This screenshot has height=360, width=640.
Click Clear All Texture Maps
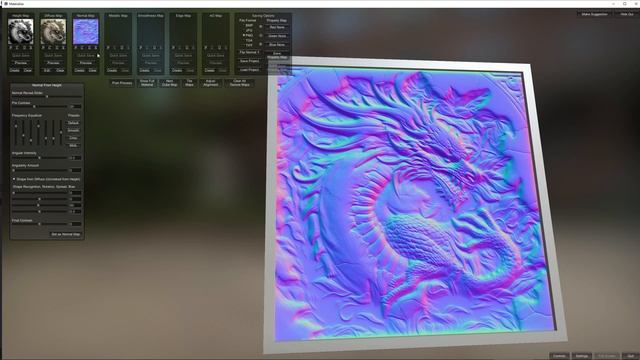pos(240,83)
